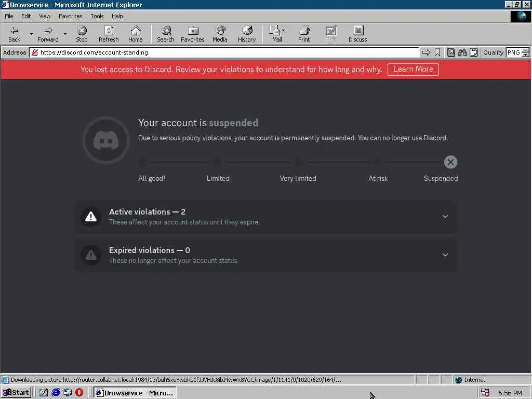Open the Tools menu

point(97,16)
